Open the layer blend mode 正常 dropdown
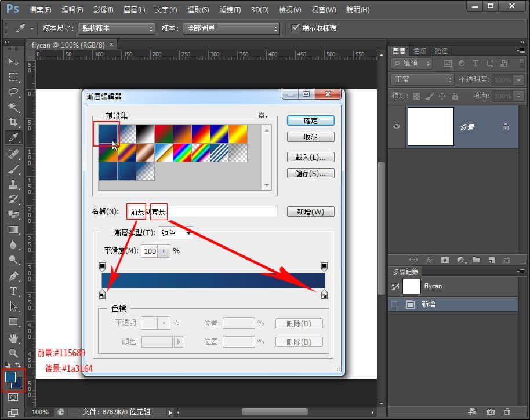Image resolution: width=530 pixels, height=420 pixels. coord(423,79)
